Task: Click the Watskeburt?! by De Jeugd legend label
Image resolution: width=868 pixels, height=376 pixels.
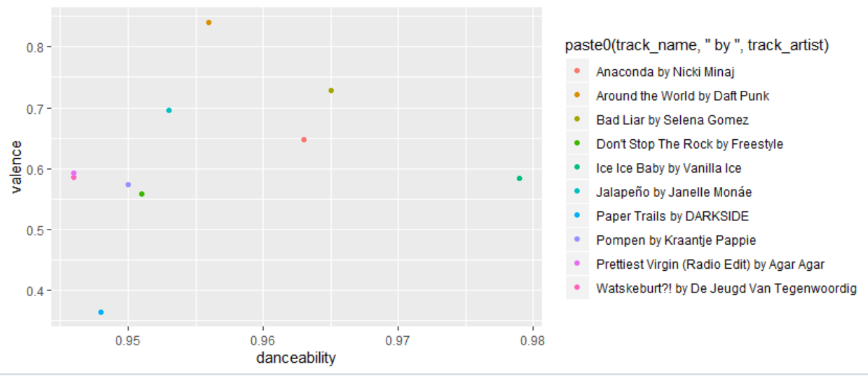Action: [726, 288]
